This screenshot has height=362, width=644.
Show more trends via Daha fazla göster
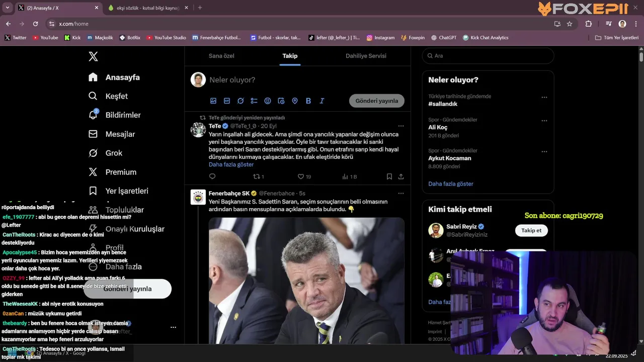pos(451,184)
